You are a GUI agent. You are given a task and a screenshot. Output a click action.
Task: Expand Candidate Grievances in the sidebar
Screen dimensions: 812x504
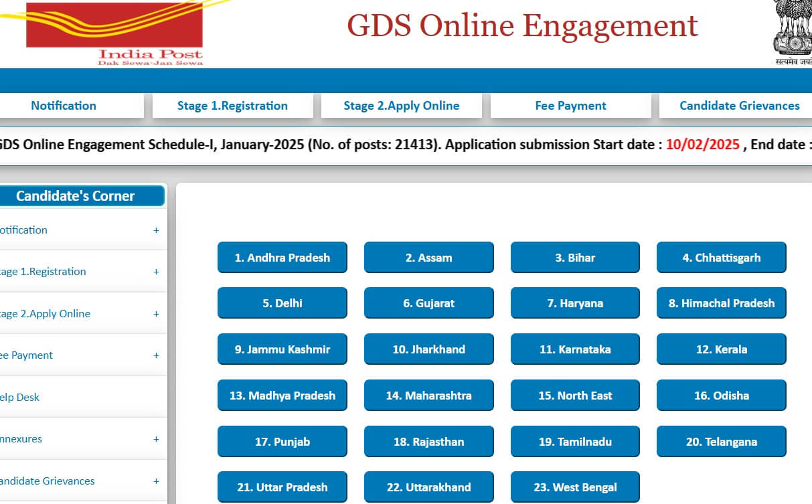pyautogui.click(x=156, y=481)
